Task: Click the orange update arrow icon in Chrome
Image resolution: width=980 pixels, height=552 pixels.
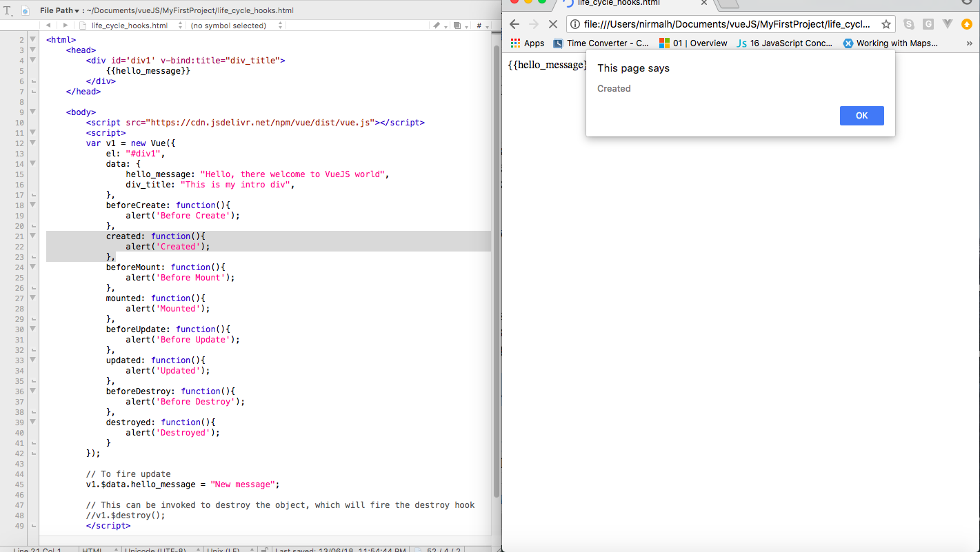Action: point(967,24)
